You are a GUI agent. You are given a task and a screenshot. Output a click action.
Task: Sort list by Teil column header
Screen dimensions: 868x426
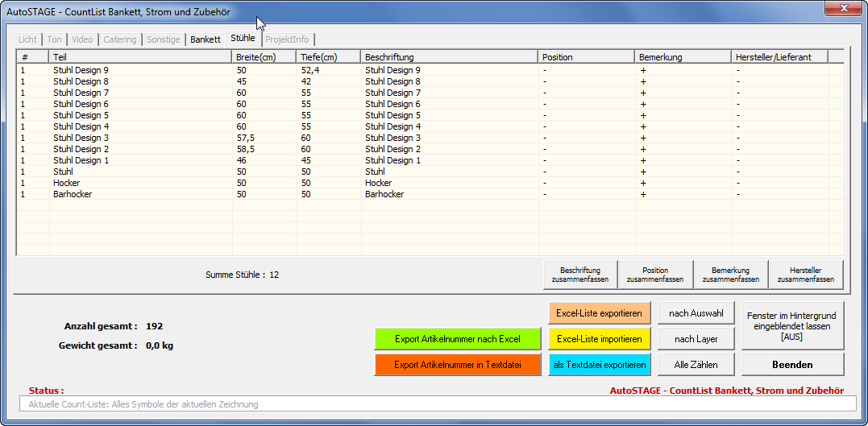click(140, 57)
